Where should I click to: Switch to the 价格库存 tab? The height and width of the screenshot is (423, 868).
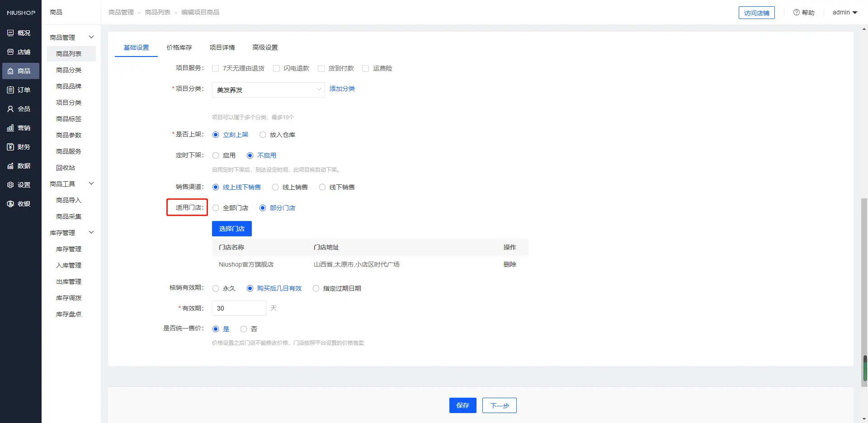point(179,47)
